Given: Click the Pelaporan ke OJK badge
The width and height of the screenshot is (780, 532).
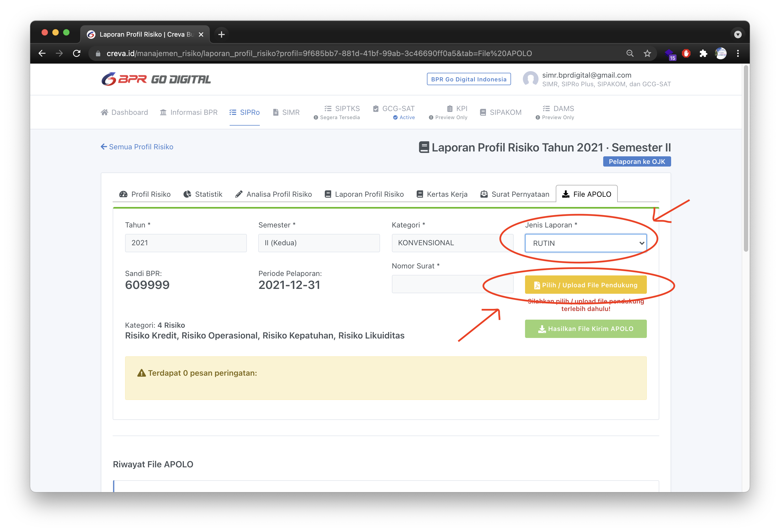Looking at the screenshot, I should click(x=637, y=161).
